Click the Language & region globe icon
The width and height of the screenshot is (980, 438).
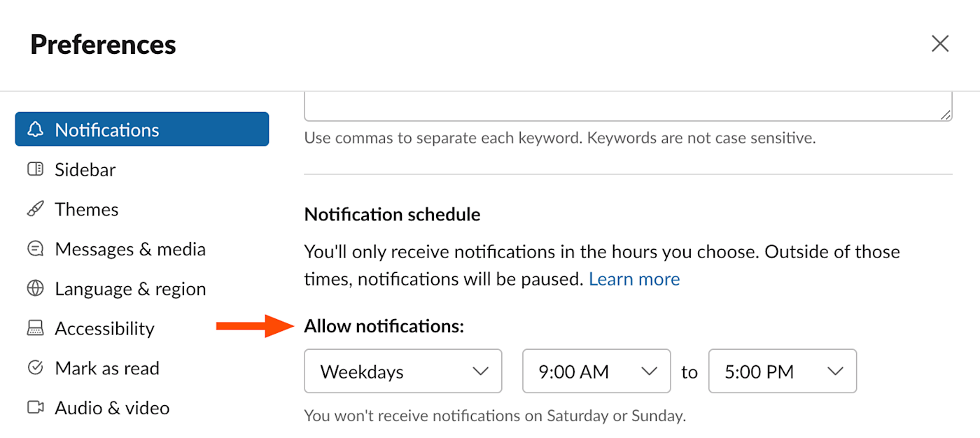point(35,288)
